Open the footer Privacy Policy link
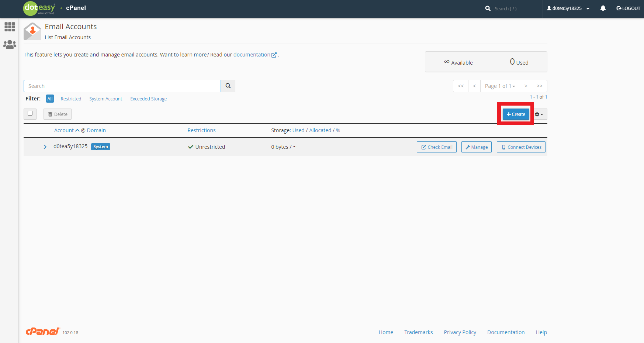The width and height of the screenshot is (644, 343). click(x=460, y=332)
